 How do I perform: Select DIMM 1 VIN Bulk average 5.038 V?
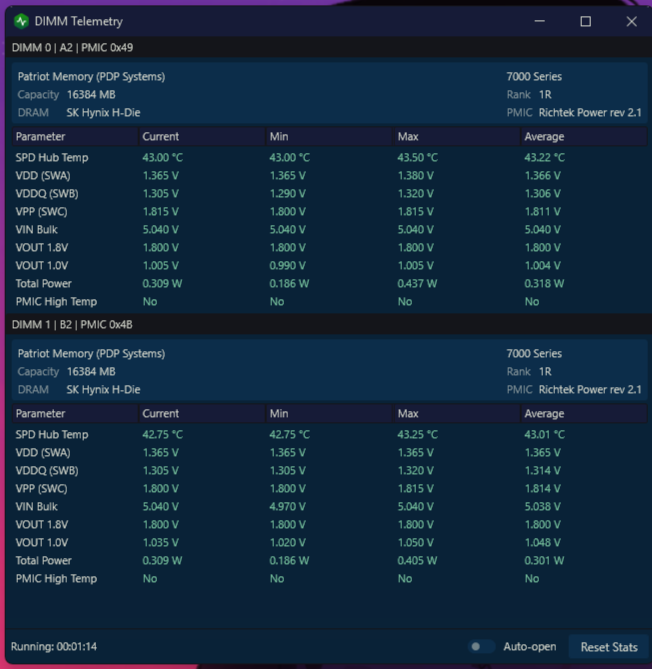(542, 506)
